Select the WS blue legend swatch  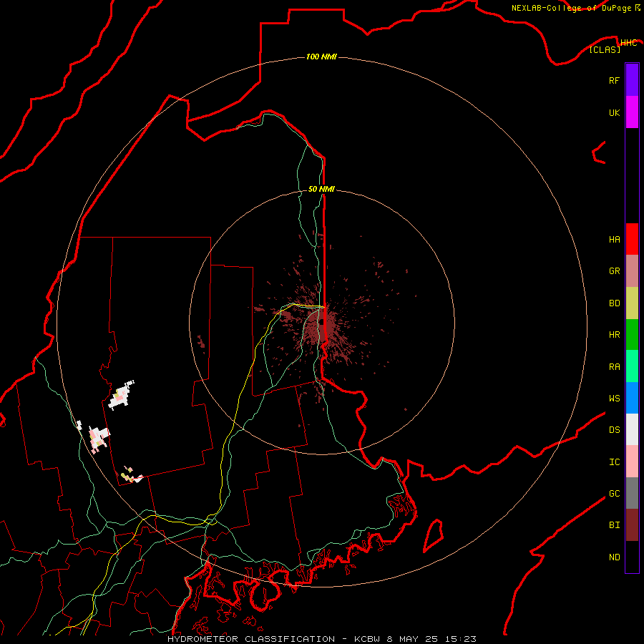pyautogui.click(x=632, y=398)
